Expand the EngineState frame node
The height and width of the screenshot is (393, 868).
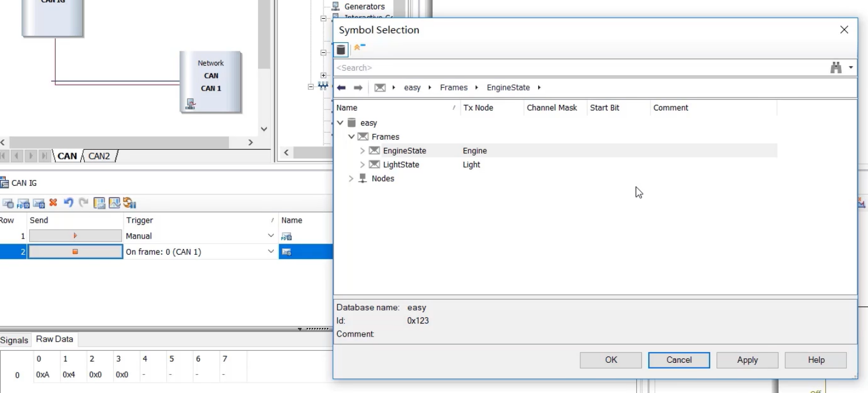pyautogui.click(x=363, y=151)
